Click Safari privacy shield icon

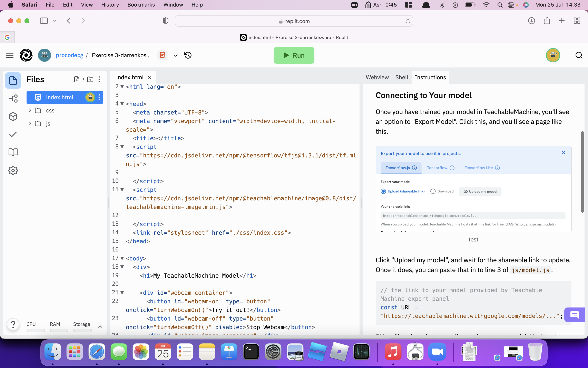[165, 21]
